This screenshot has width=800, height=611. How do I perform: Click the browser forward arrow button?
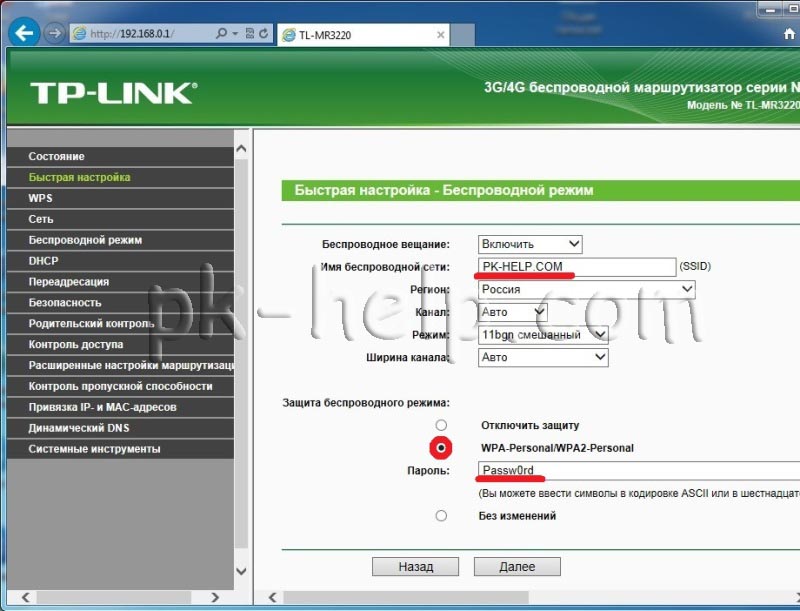pos(54,34)
